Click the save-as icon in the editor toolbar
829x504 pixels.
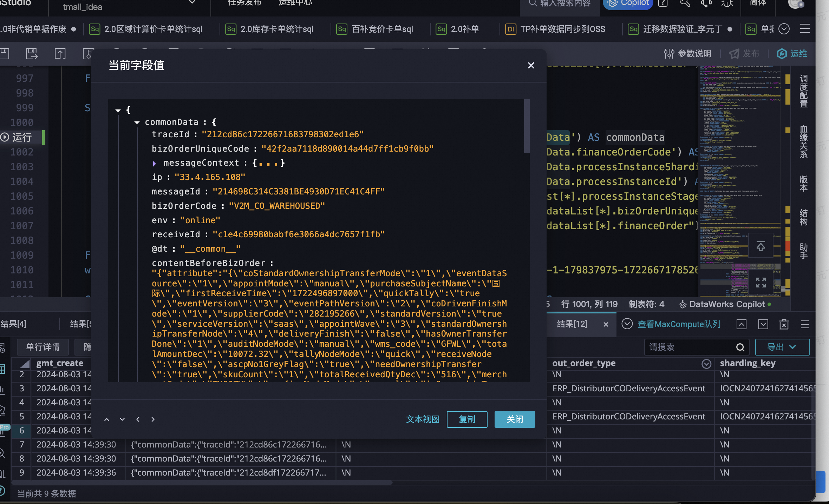pyautogui.click(x=32, y=54)
